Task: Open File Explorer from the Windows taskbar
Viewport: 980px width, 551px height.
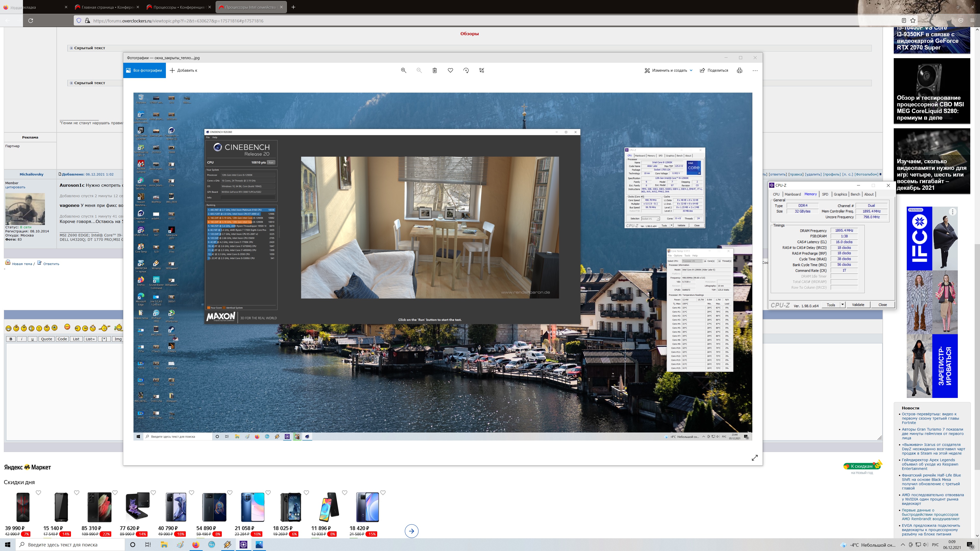Action: (x=164, y=545)
